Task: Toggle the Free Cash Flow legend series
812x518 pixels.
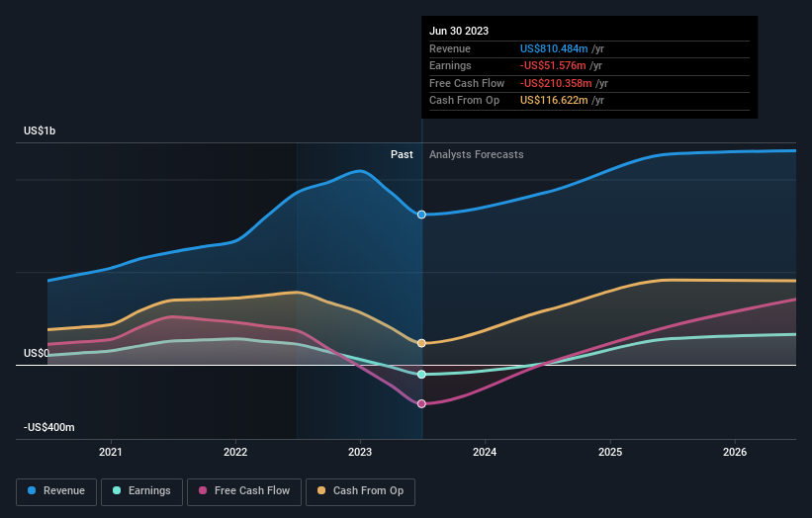Action: point(244,491)
